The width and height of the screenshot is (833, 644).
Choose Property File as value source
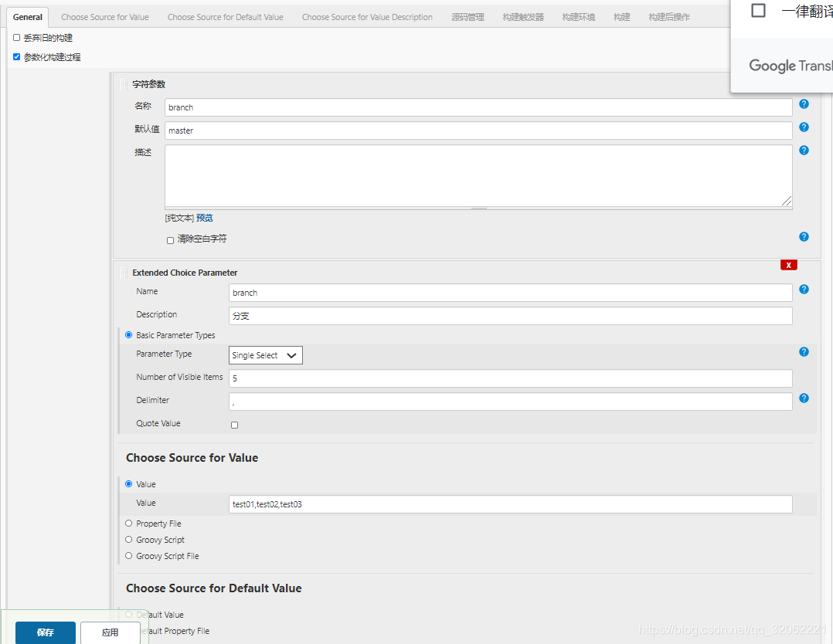pyautogui.click(x=128, y=523)
